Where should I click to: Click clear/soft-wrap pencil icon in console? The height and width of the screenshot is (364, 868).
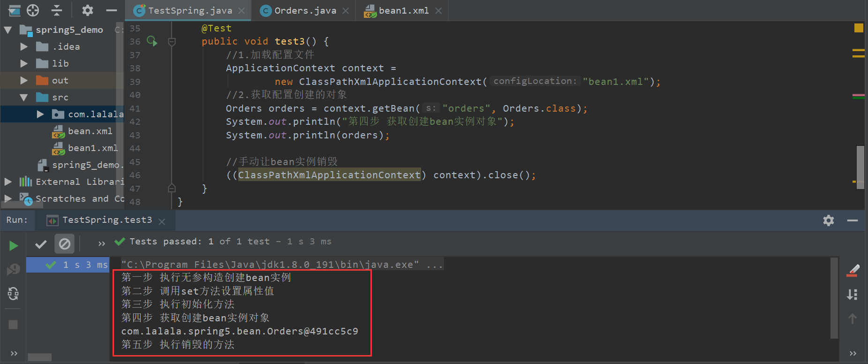click(x=853, y=271)
